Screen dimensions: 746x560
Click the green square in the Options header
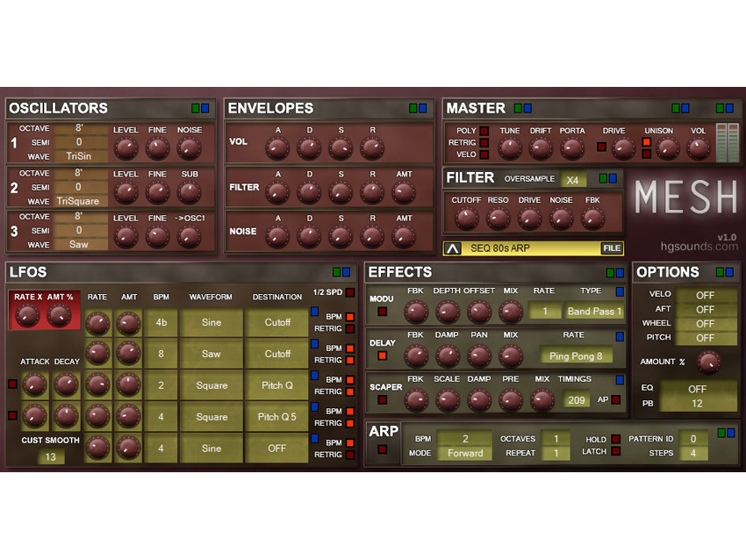(x=720, y=272)
